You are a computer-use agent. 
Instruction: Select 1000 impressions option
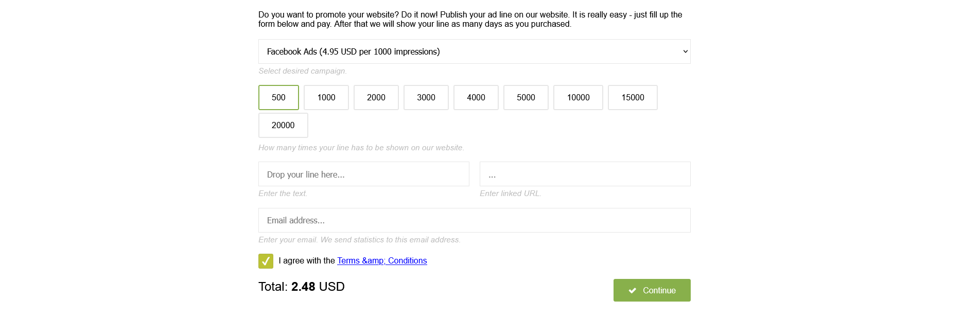[326, 97]
